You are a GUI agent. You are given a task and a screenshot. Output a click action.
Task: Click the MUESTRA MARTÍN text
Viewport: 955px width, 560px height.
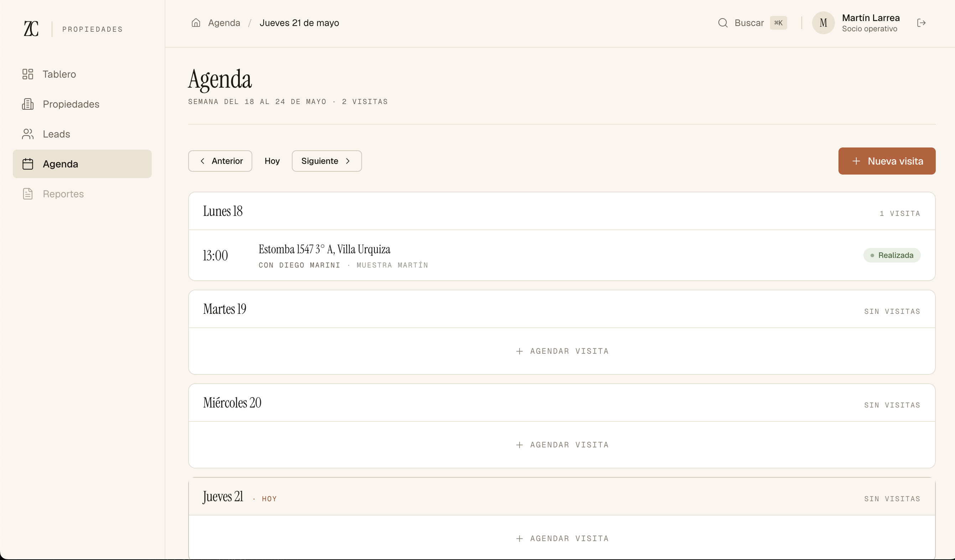coord(392,265)
